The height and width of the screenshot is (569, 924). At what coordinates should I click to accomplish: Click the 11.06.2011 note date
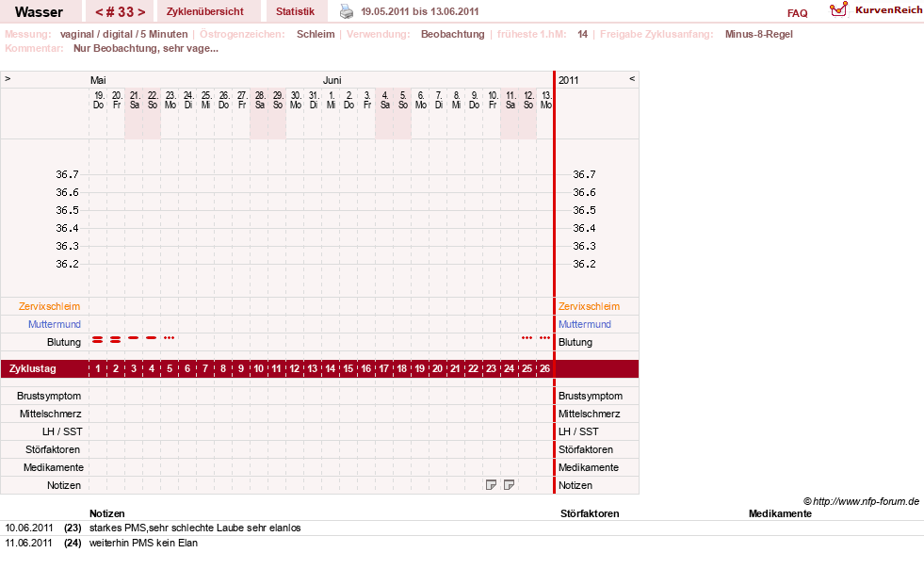(29, 543)
